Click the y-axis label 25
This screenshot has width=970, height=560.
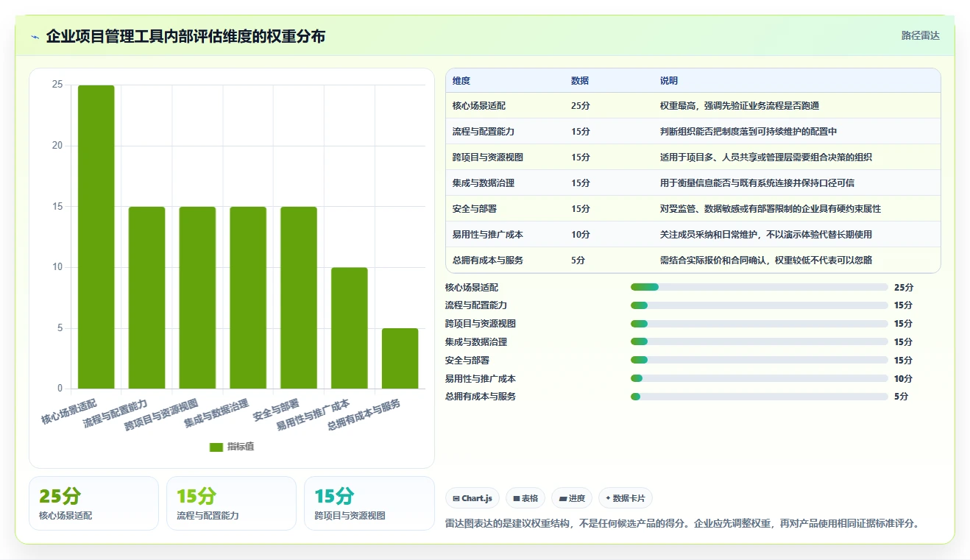(x=57, y=85)
